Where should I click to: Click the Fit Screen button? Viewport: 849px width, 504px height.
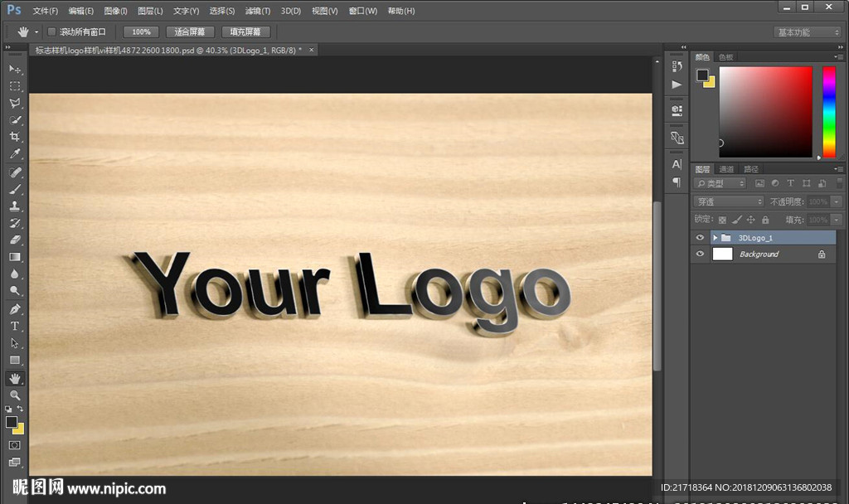click(x=190, y=32)
